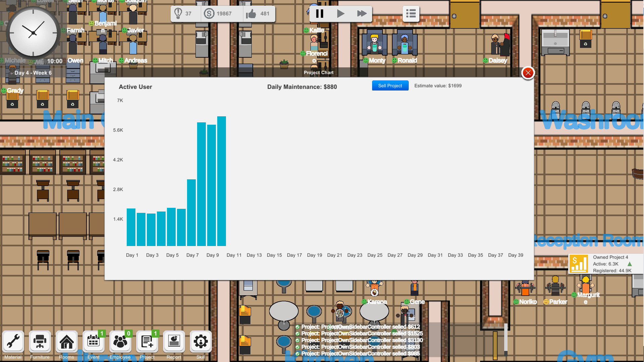Open the Furniture panel
This screenshot has width=644, height=362.
[40, 342]
